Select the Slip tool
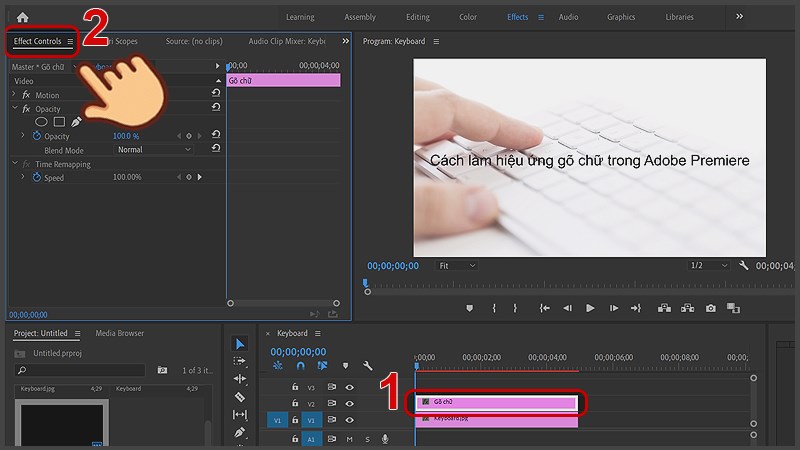Screen dimensions: 800x450 (x=240, y=414)
